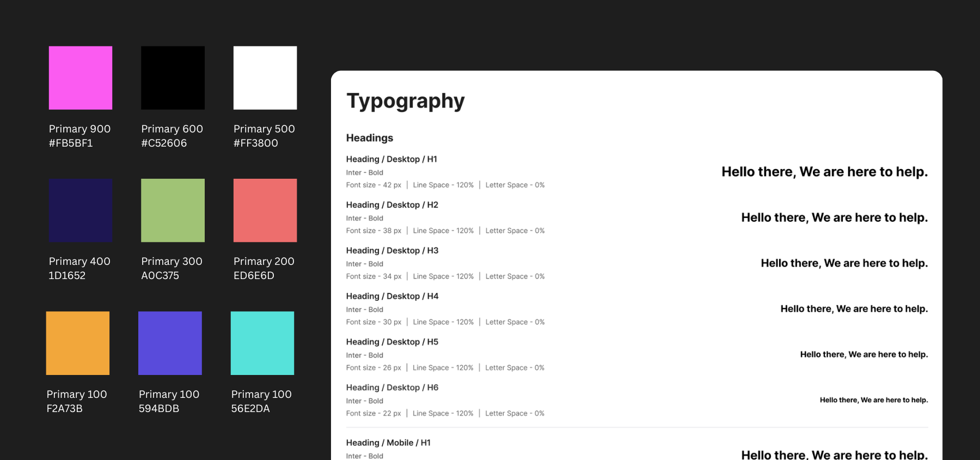Click the hex value 'A0C375'
The width and height of the screenshot is (980, 460).
[x=160, y=275]
